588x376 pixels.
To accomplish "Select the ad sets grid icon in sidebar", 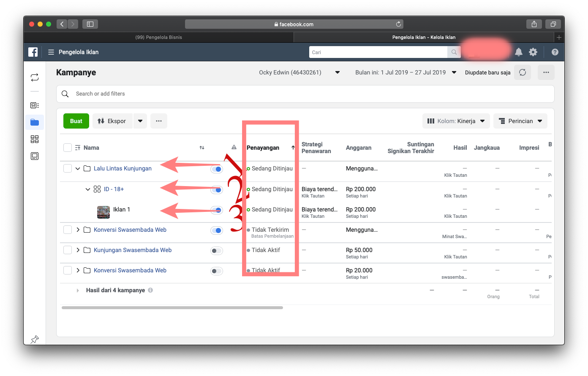I will [35, 139].
